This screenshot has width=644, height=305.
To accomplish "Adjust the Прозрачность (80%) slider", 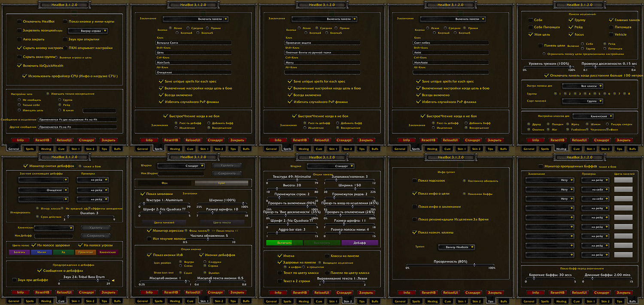I will point(450,266).
